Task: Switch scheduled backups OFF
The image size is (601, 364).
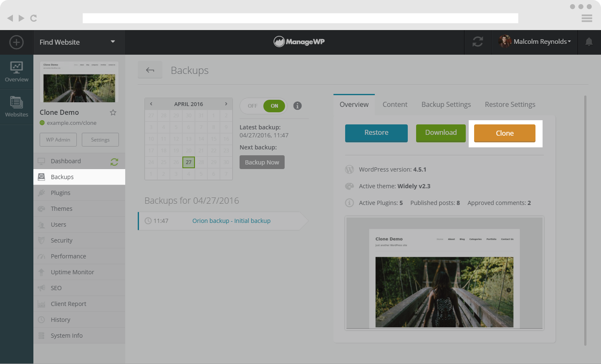Action: (x=253, y=106)
